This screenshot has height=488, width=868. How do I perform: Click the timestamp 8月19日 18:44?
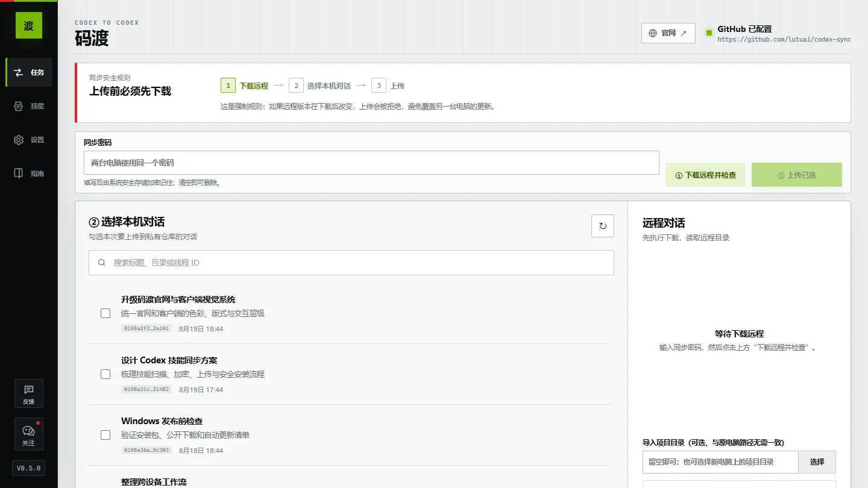201,329
